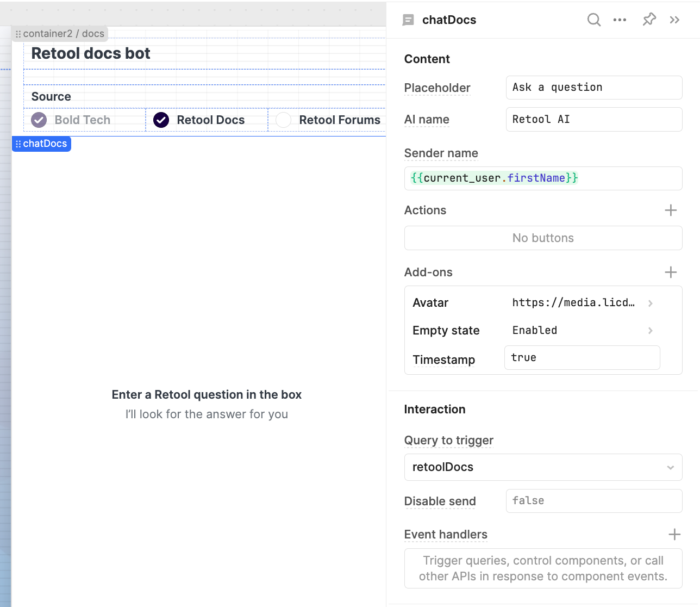Edit the Placeholder field
Viewport: 700px width, 607px height.
(x=594, y=88)
